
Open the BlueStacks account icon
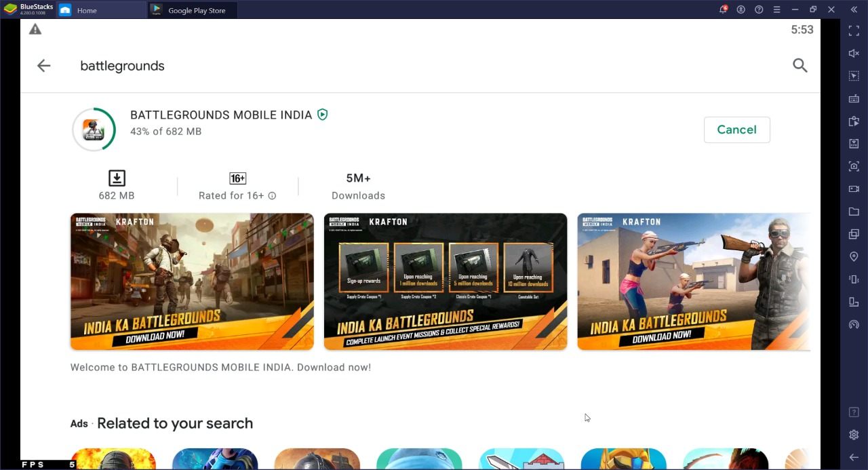pos(741,9)
